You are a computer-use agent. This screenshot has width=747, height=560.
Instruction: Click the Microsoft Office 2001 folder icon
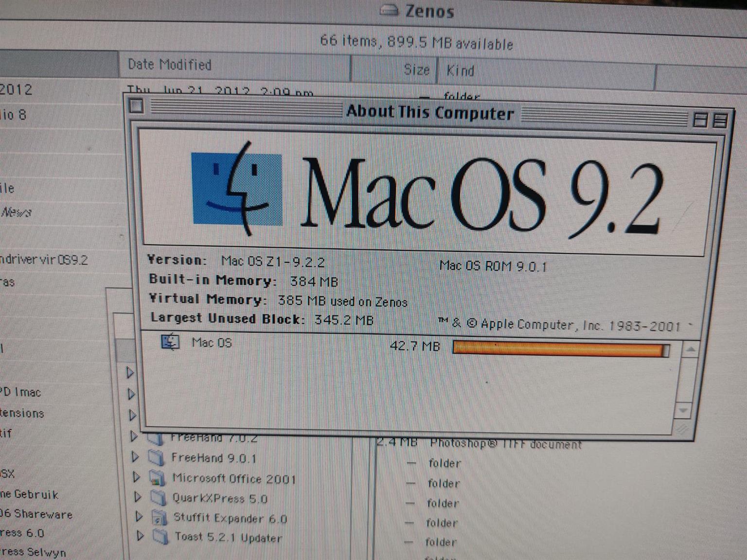pyautogui.click(x=157, y=478)
